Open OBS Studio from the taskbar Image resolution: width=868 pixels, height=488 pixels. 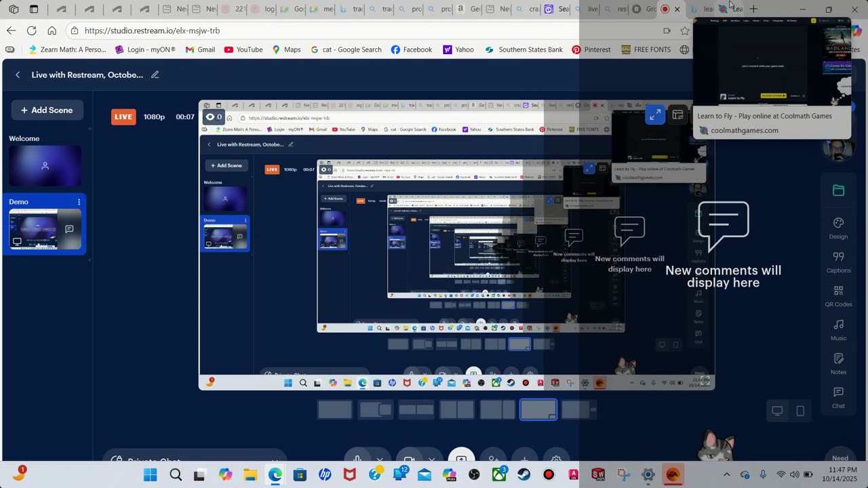[474, 474]
